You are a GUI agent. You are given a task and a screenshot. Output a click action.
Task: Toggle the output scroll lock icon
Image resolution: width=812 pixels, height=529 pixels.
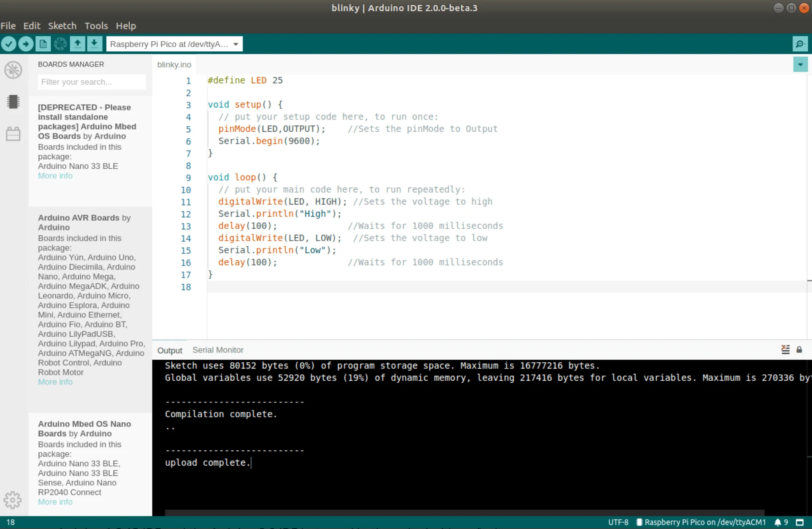799,350
